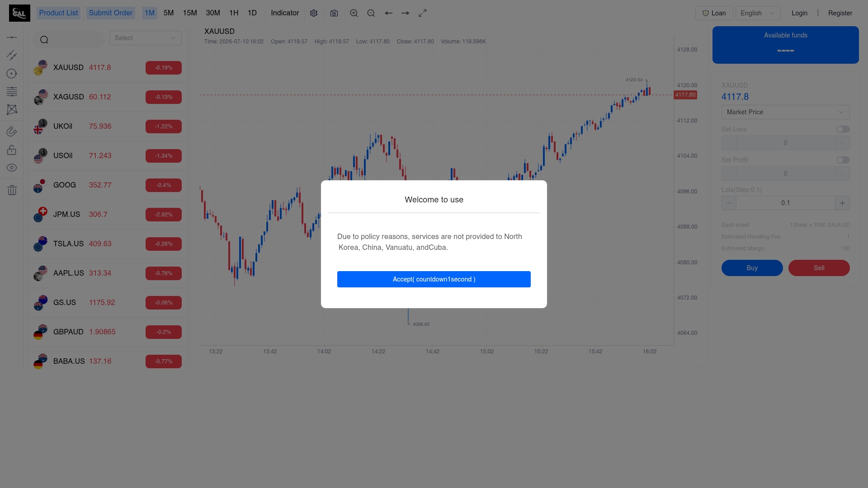Click the 4117.80 current price label
Image resolution: width=868 pixels, height=488 pixels.
685,95
